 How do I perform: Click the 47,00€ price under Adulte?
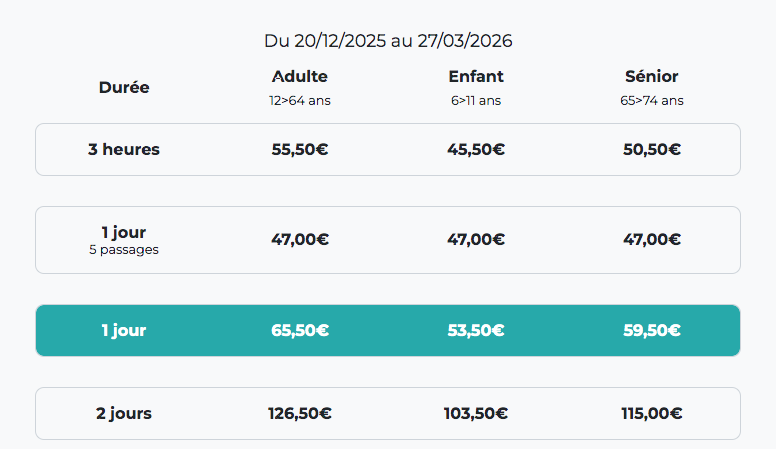coord(300,240)
